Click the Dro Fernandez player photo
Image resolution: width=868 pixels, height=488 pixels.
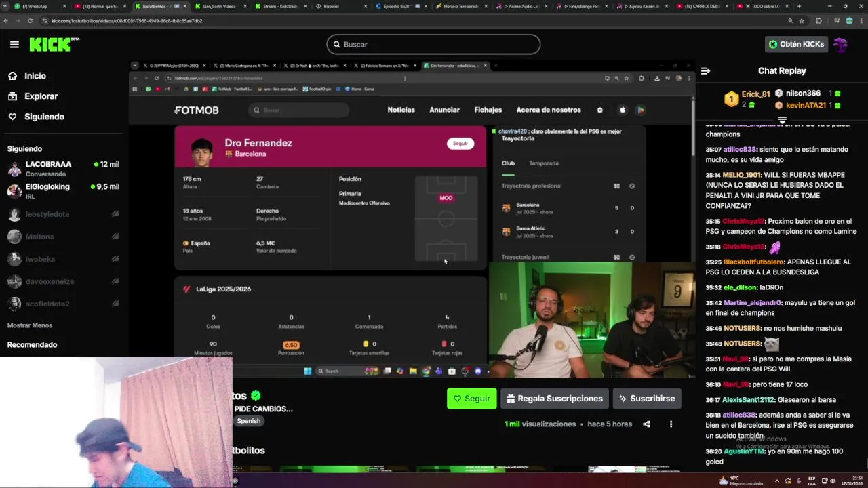coord(201,151)
